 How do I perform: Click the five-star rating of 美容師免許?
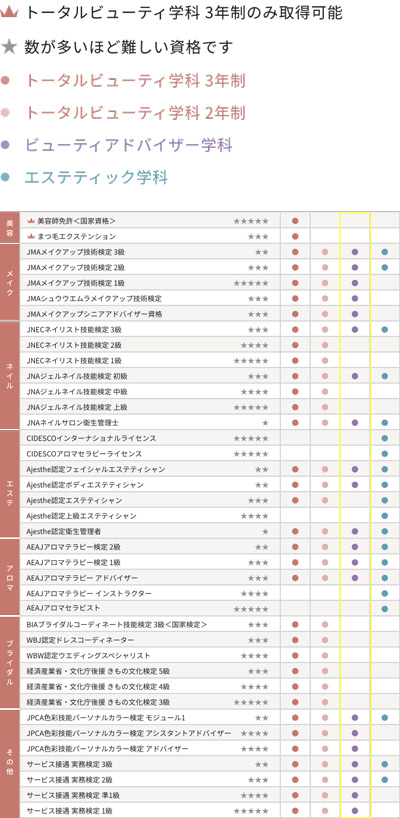click(x=251, y=221)
